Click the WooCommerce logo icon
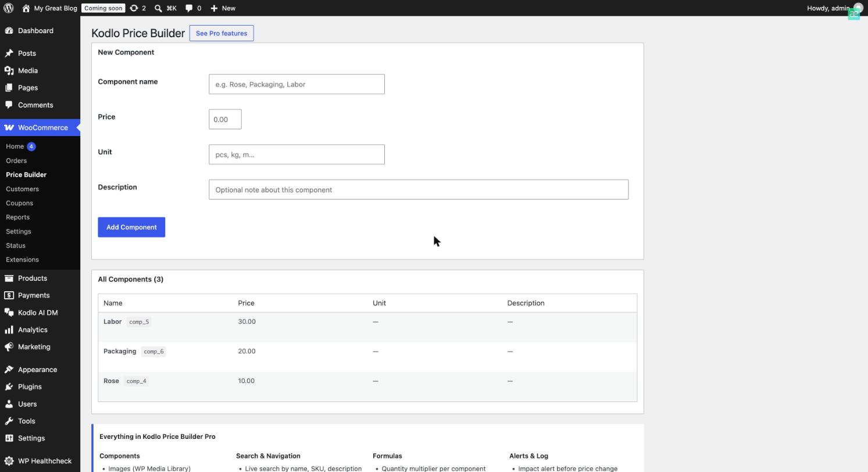This screenshot has width=868, height=472. tap(9, 128)
